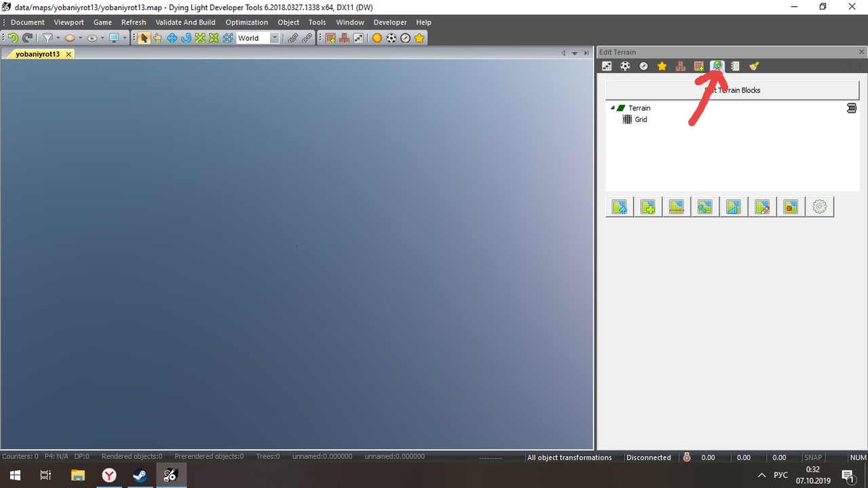Undo the last action with the green arrow

pyautogui.click(x=13, y=38)
